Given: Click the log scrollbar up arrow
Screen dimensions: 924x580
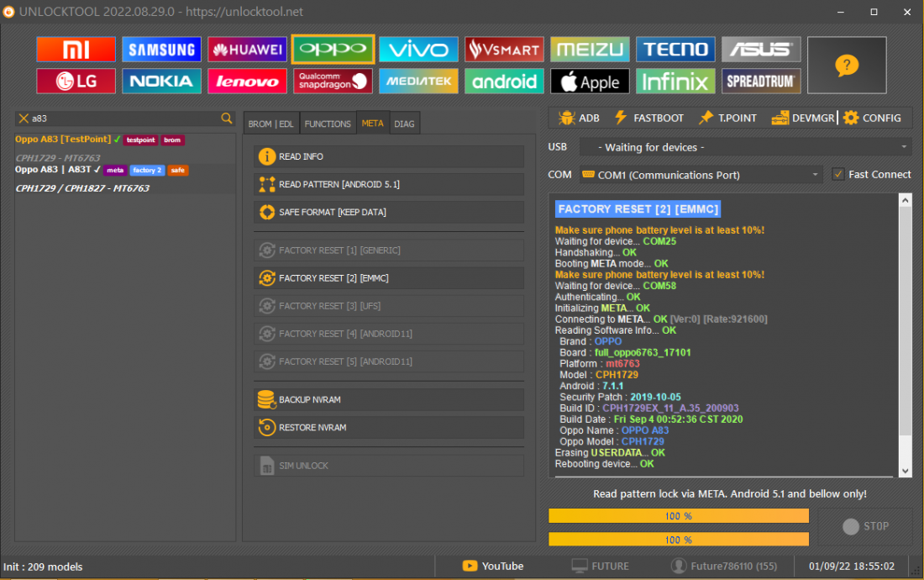Looking at the screenshot, I should pos(906,200).
